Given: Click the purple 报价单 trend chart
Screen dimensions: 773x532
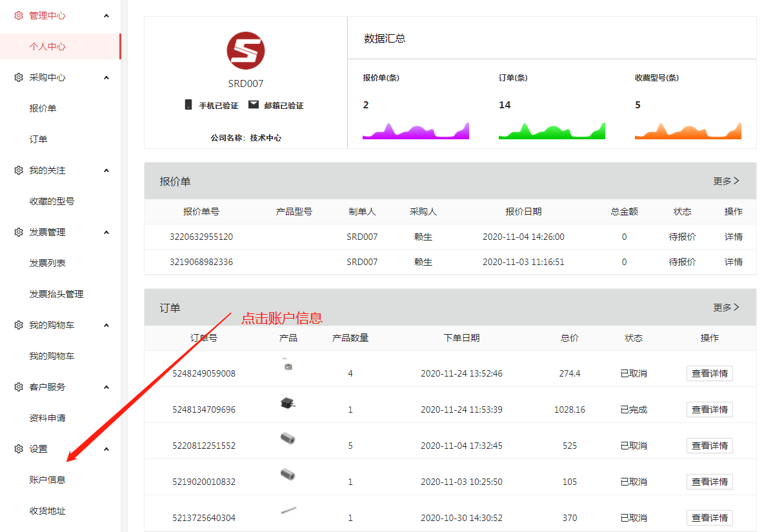Looking at the screenshot, I should tap(416, 131).
